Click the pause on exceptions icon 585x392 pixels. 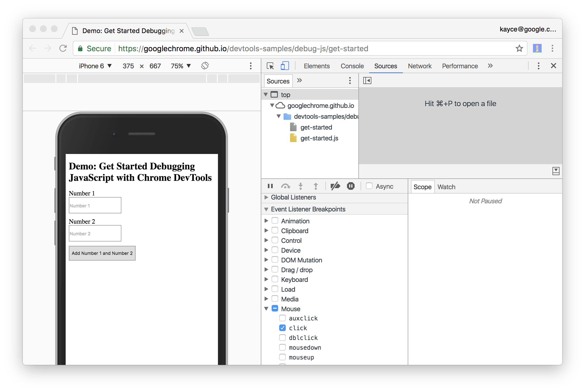tap(351, 186)
